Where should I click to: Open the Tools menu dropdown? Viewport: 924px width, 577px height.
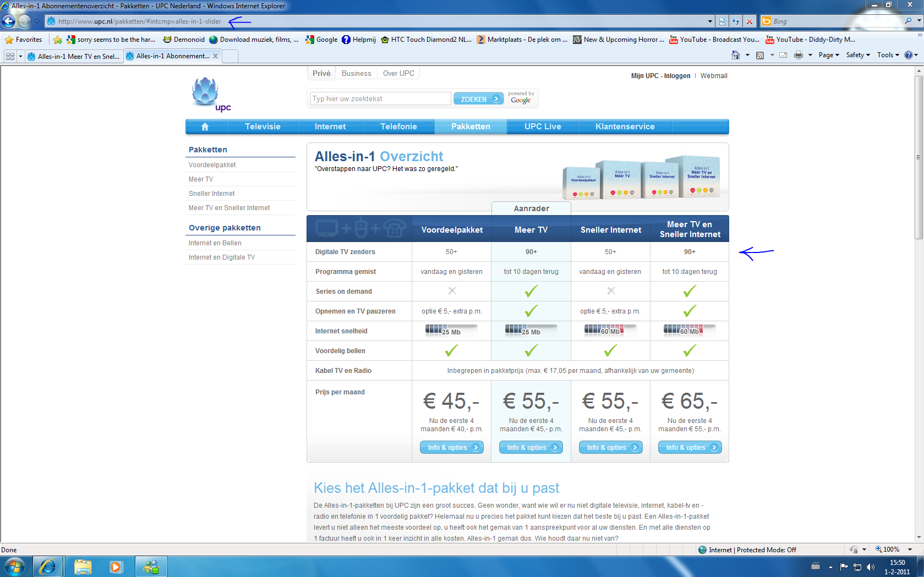tap(888, 55)
